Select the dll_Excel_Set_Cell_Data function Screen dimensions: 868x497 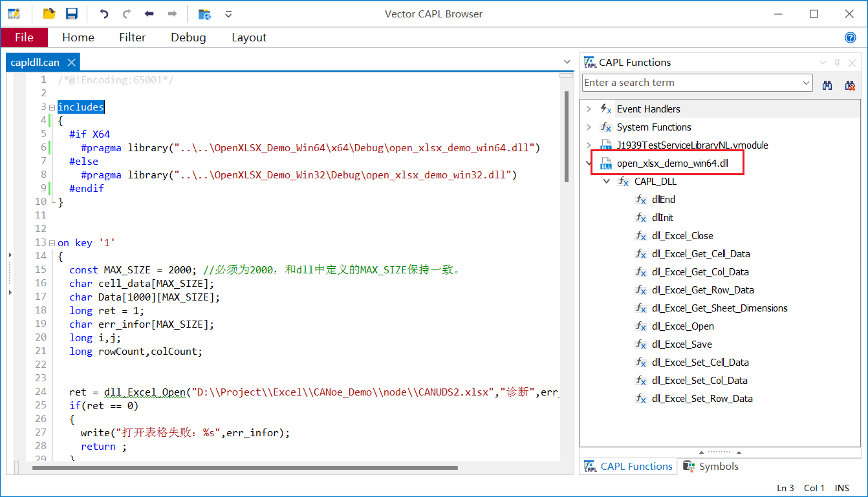700,363
